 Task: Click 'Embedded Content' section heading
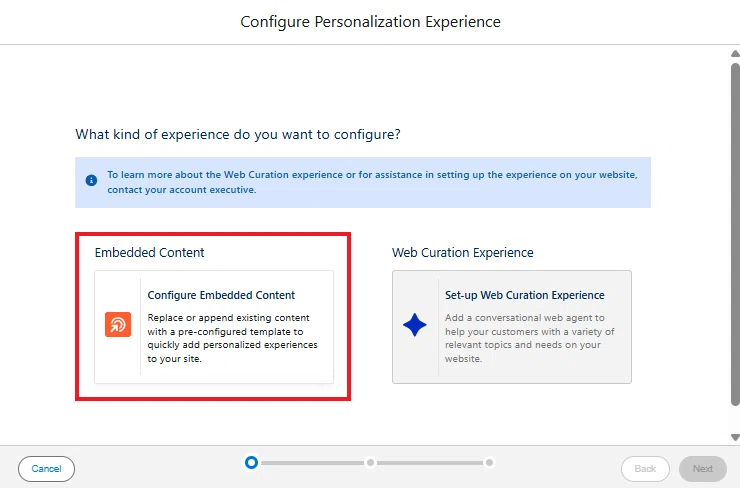point(149,252)
